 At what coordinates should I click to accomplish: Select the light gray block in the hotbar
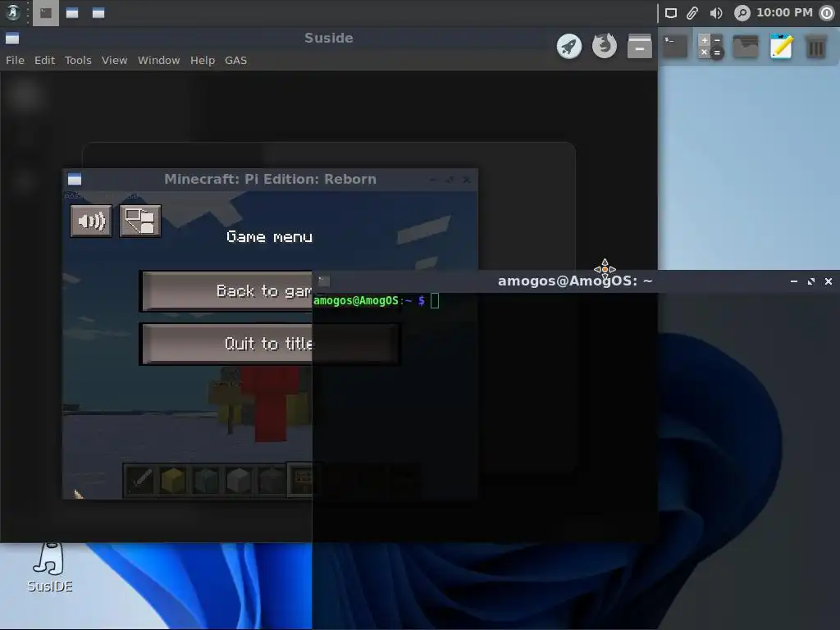(x=239, y=479)
